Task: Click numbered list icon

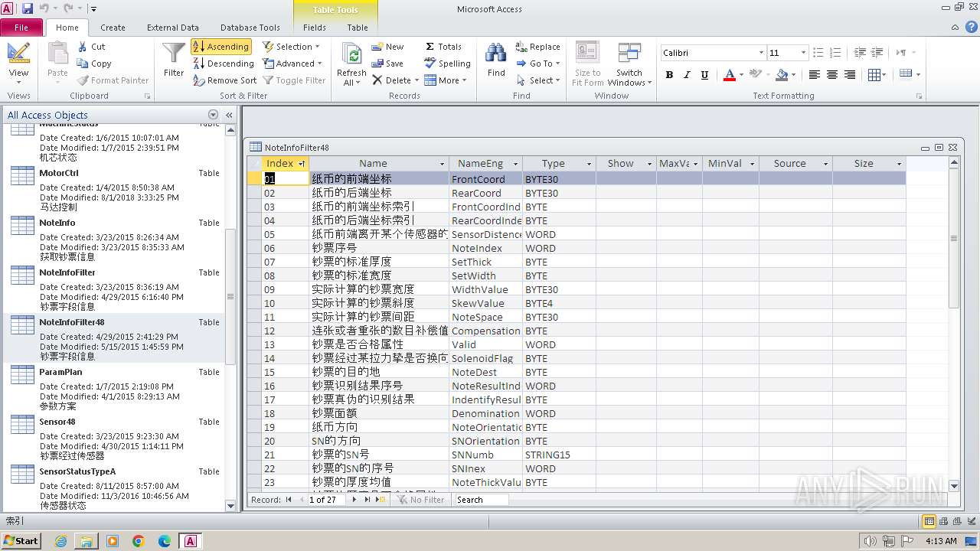Action: click(x=836, y=53)
